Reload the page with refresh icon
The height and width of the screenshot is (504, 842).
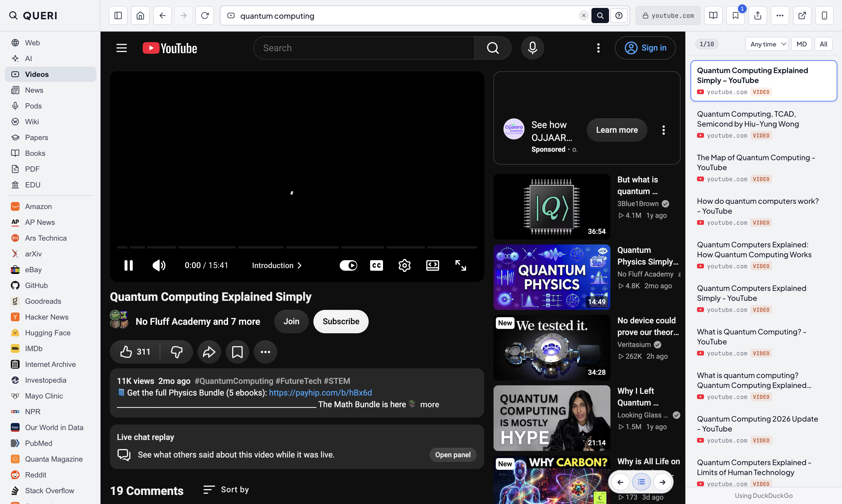[x=205, y=15]
